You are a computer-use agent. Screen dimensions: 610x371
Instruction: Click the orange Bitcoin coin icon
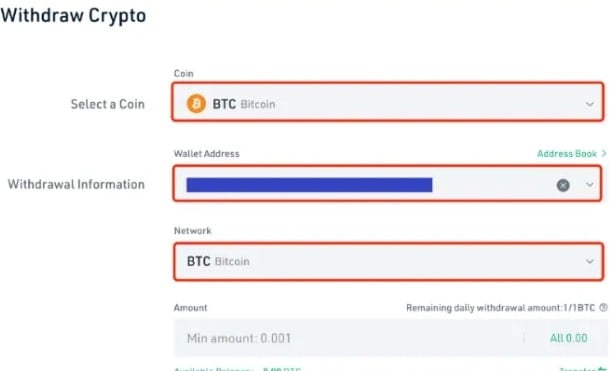196,104
